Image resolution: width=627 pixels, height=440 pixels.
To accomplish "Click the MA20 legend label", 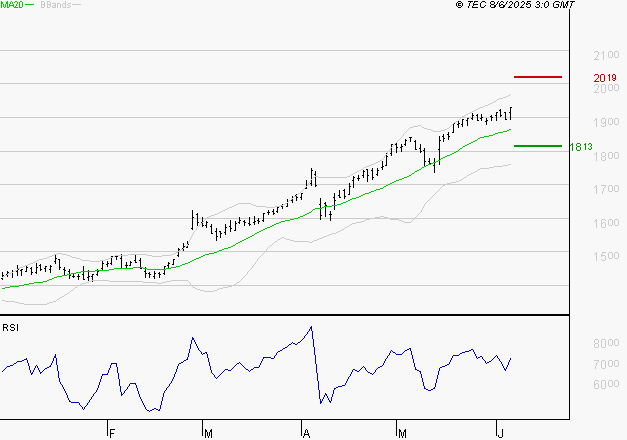I will coord(12,5).
